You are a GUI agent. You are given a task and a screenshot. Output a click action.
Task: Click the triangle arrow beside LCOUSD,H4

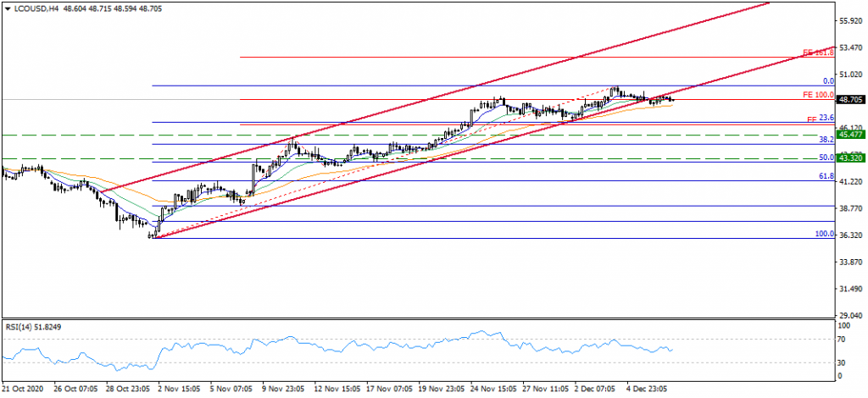5,7
